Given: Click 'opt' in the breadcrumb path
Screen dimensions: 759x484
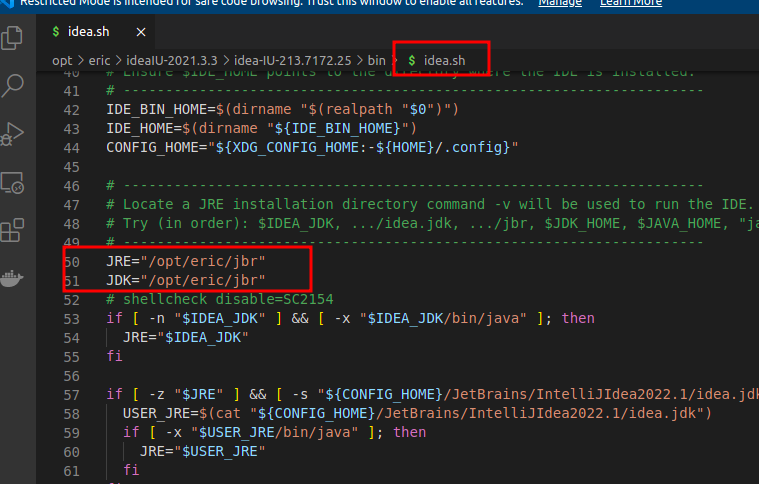Looking at the screenshot, I should pyautogui.click(x=62, y=60).
